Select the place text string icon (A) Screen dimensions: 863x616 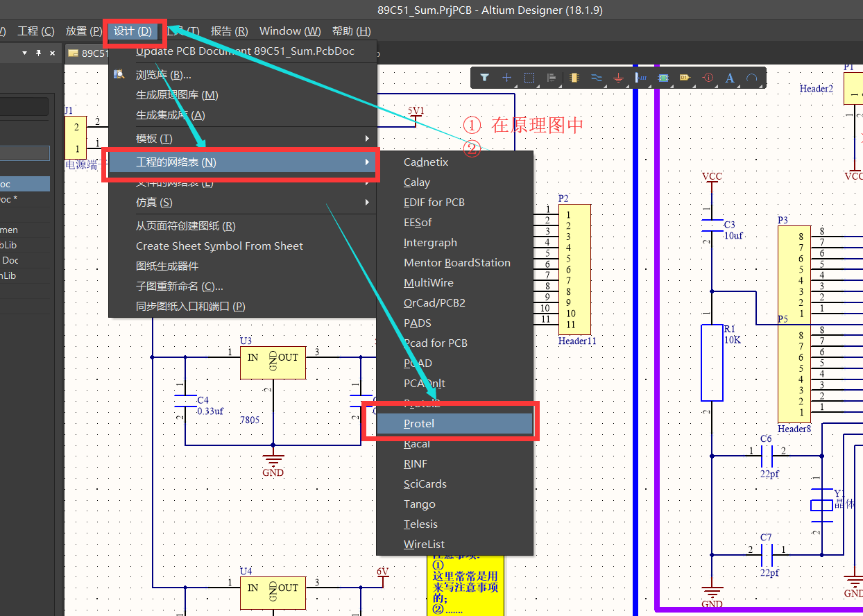coord(729,78)
